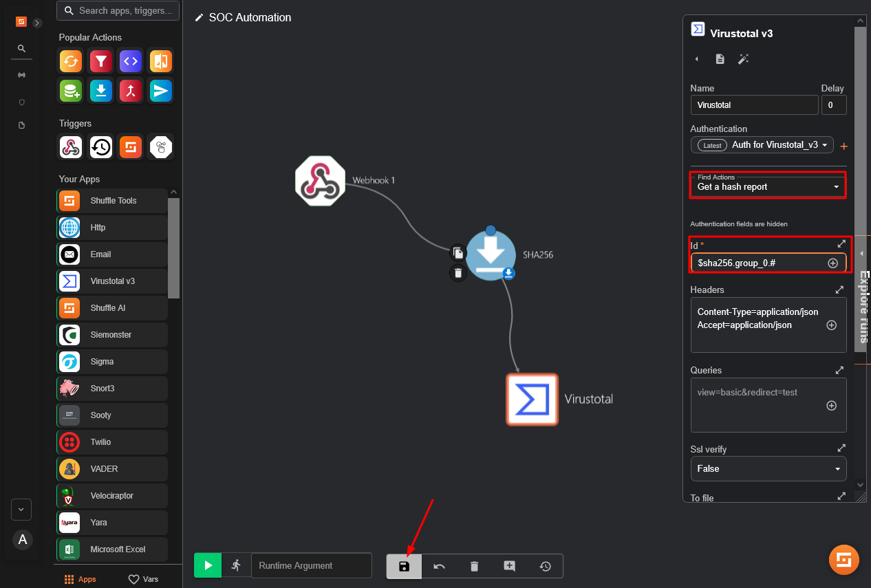Switch to the Vars tab
Image resolution: width=871 pixels, height=588 pixels.
[144, 579]
